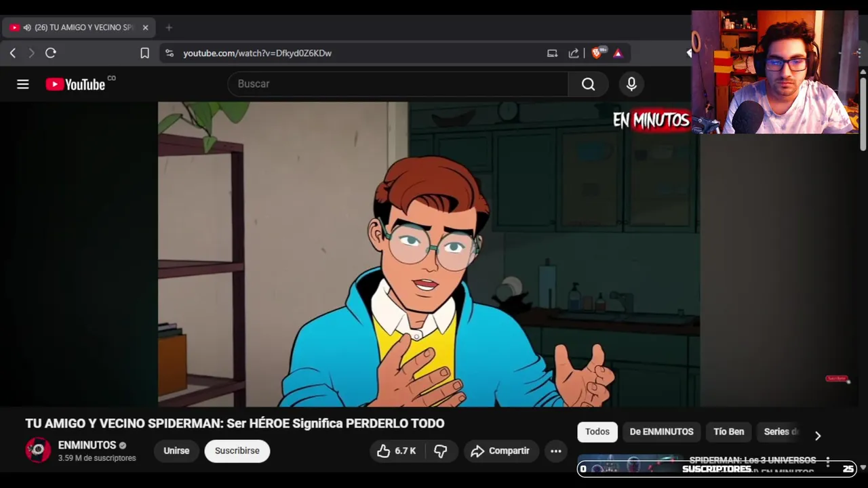Select the Tío Ben filter chip

point(729,432)
